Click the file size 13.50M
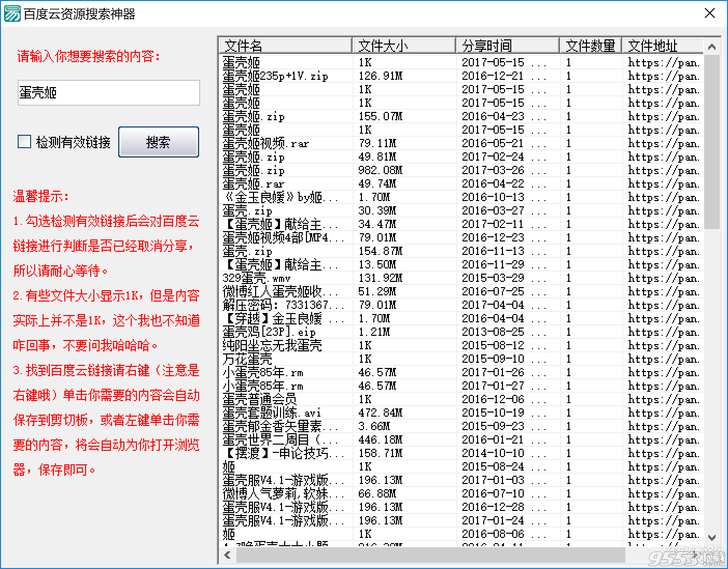728x569 pixels. pyautogui.click(x=377, y=265)
